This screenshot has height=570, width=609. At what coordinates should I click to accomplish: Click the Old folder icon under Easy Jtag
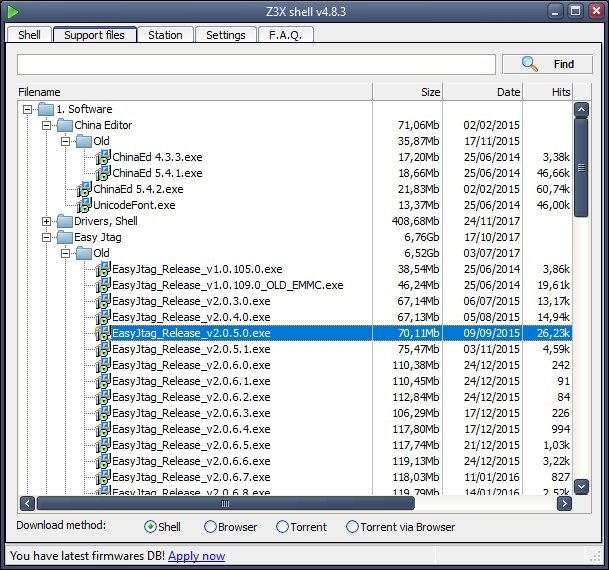[84, 253]
